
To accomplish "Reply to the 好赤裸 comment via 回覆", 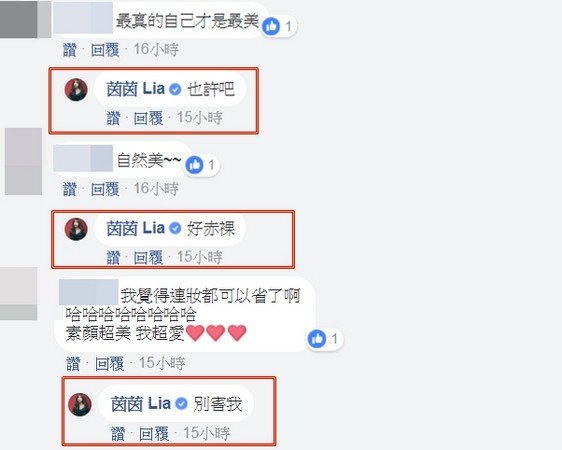I will [148, 257].
